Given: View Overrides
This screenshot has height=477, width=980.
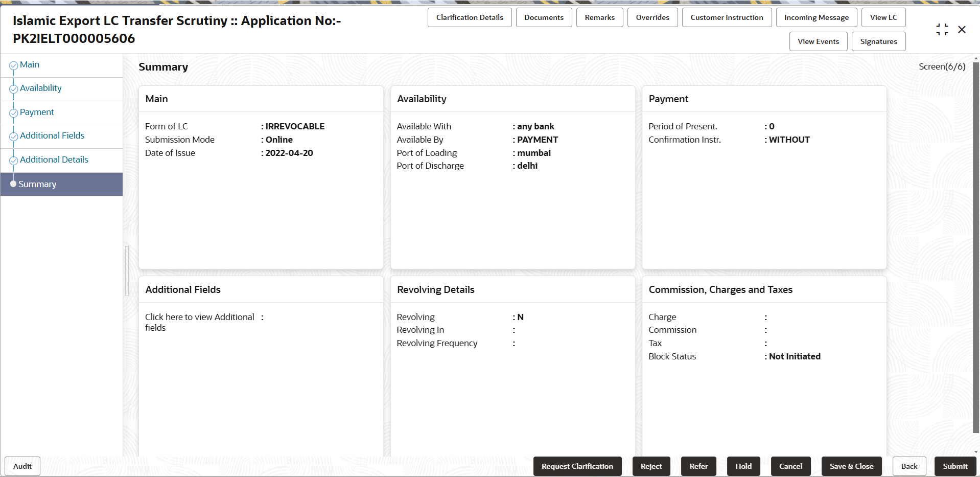Looking at the screenshot, I should (652, 17).
